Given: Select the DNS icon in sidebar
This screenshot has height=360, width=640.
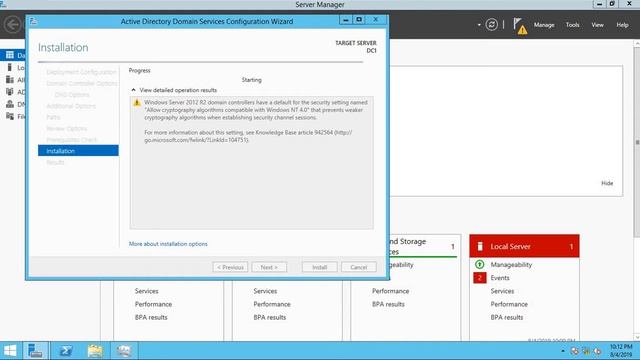Looking at the screenshot, I should [10, 104].
